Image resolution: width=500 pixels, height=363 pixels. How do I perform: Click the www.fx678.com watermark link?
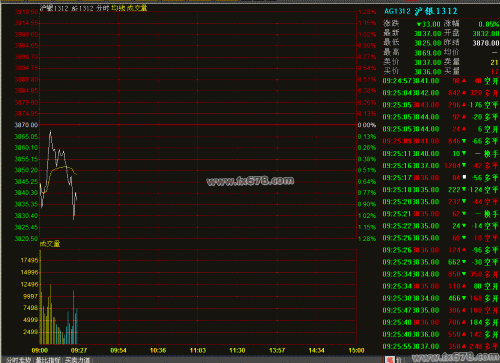tap(250, 181)
